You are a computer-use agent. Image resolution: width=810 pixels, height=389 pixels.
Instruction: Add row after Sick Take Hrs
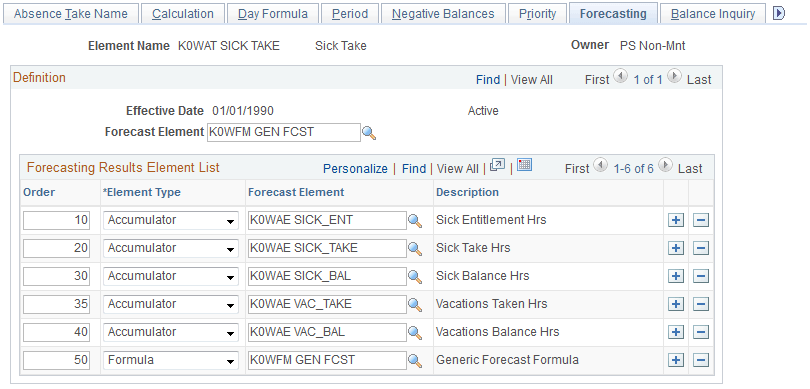click(x=676, y=248)
